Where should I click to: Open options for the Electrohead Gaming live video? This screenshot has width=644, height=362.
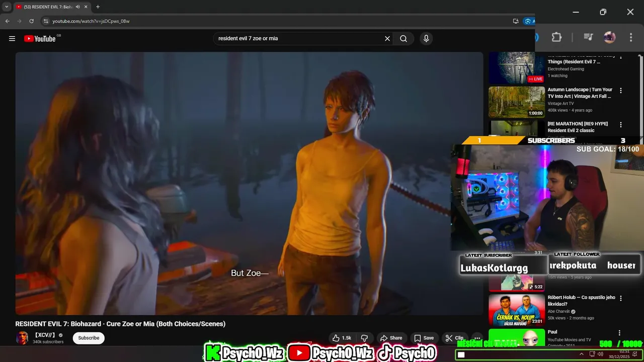[x=621, y=56]
